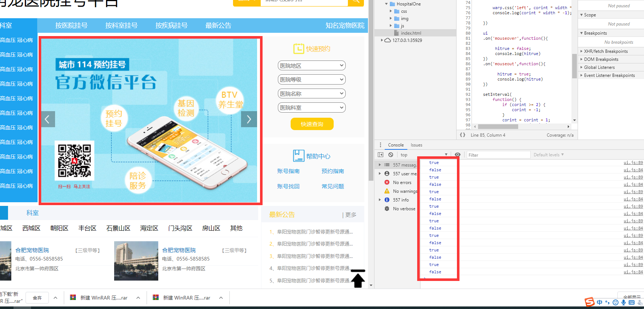Click the 舍弃 discard download button
The width and height of the screenshot is (644, 309).
37,298
